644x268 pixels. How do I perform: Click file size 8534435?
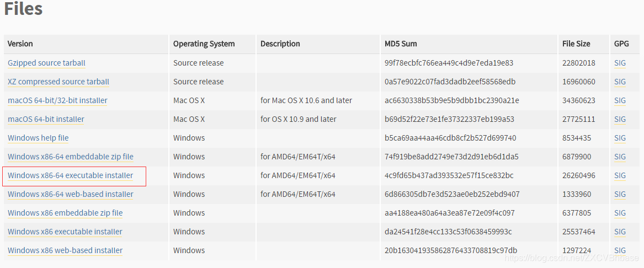(x=577, y=138)
